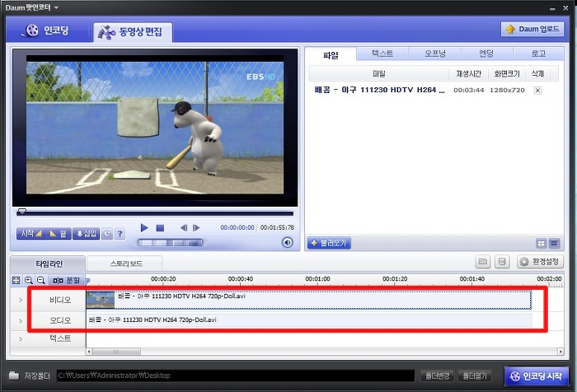Click the video preview frame

pyautogui.click(x=155, y=128)
